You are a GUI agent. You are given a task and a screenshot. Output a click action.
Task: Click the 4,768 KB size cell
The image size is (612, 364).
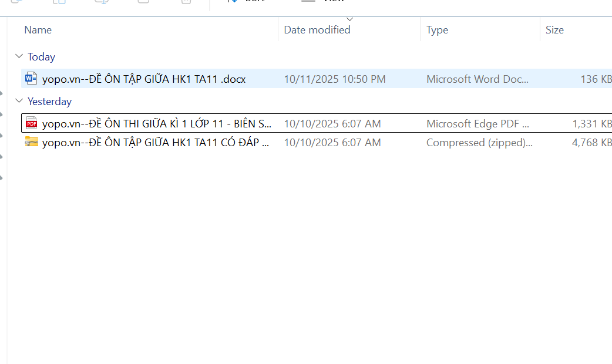(591, 143)
